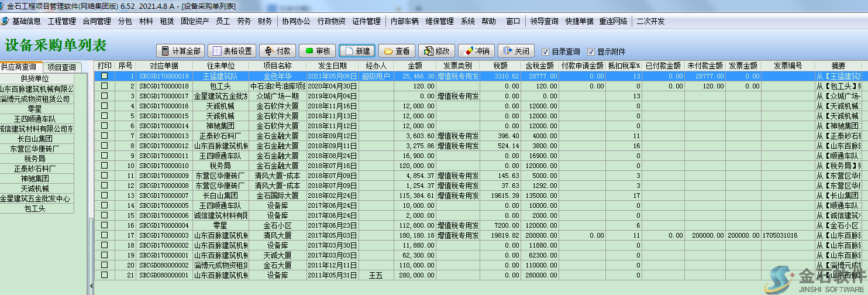Open the 合同管理 menu
The width and height of the screenshot is (868, 295).
[97, 21]
